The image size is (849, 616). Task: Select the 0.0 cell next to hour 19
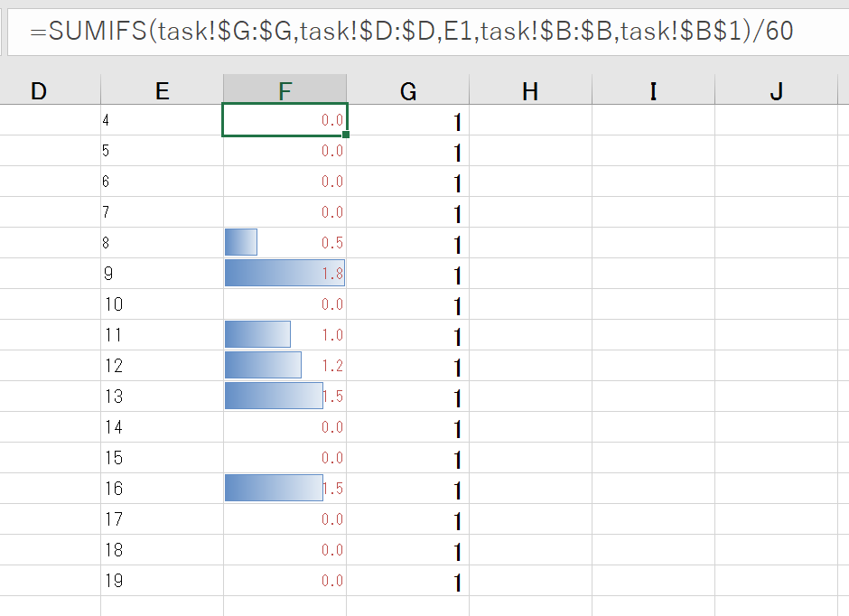pos(285,580)
